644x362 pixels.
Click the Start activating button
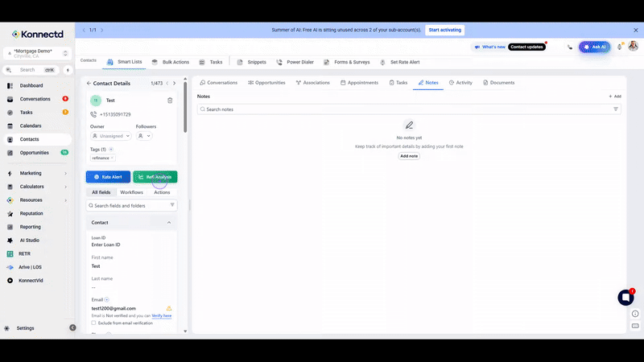[445, 30]
